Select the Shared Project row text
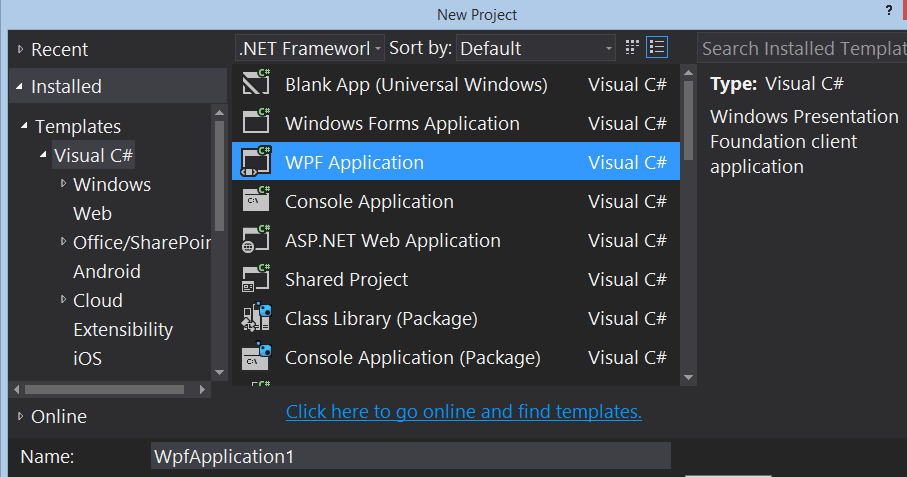 click(x=346, y=279)
